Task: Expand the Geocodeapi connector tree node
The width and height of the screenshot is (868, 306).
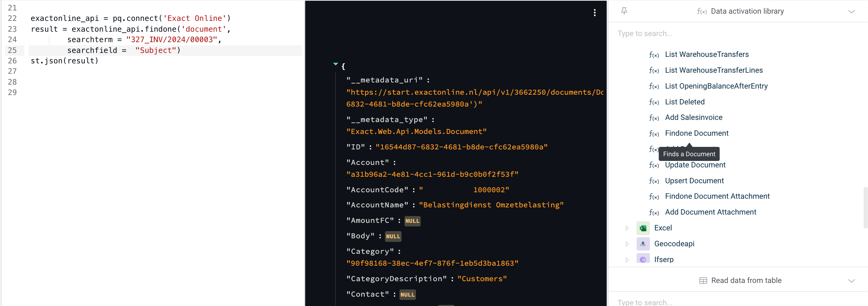Action: pos(627,244)
